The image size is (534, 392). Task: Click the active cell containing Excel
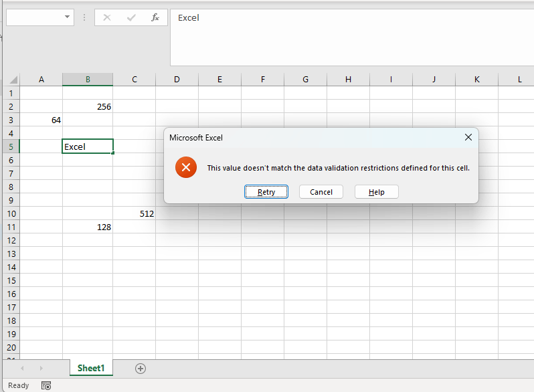point(88,146)
